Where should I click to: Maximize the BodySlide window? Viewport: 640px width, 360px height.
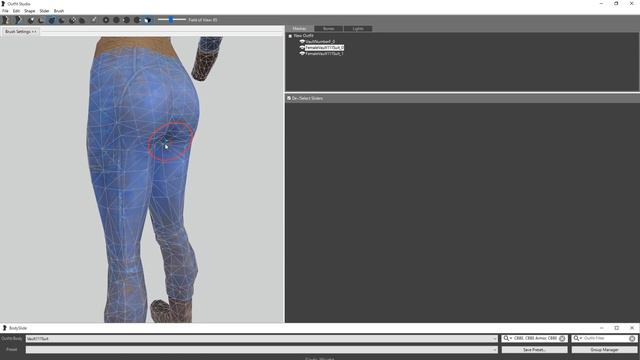pyautogui.click(x=616, y=328)
